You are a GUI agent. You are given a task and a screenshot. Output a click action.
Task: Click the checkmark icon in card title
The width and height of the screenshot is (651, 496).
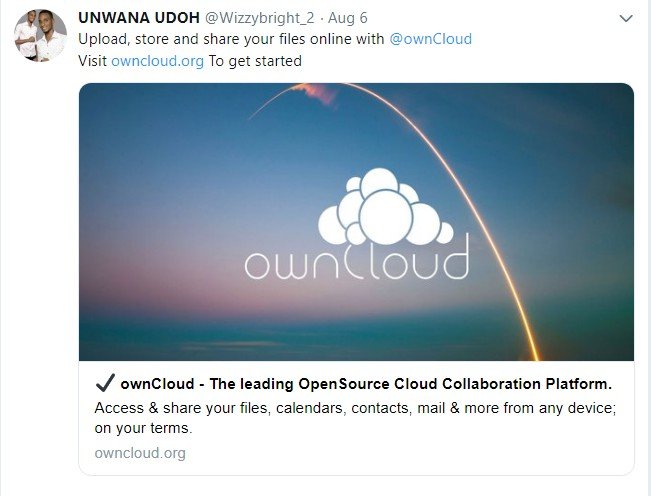[105, 383]
